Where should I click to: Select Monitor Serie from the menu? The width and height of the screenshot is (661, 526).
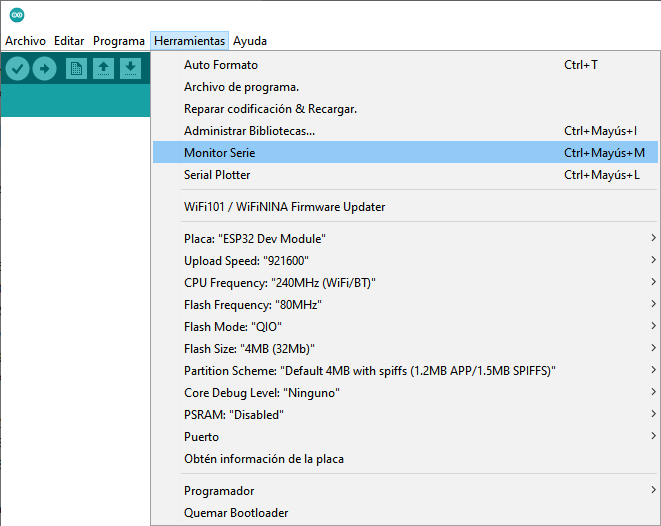click(405, 153)
